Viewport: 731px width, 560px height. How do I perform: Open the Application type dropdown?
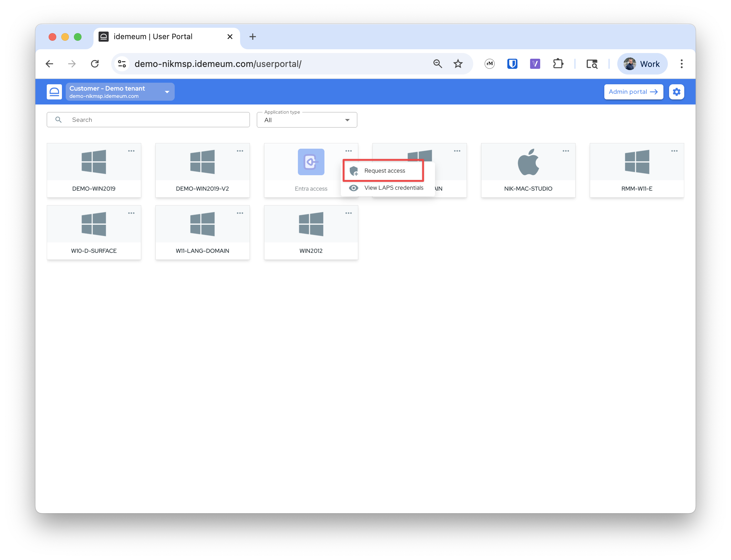(x=307, y=120)
